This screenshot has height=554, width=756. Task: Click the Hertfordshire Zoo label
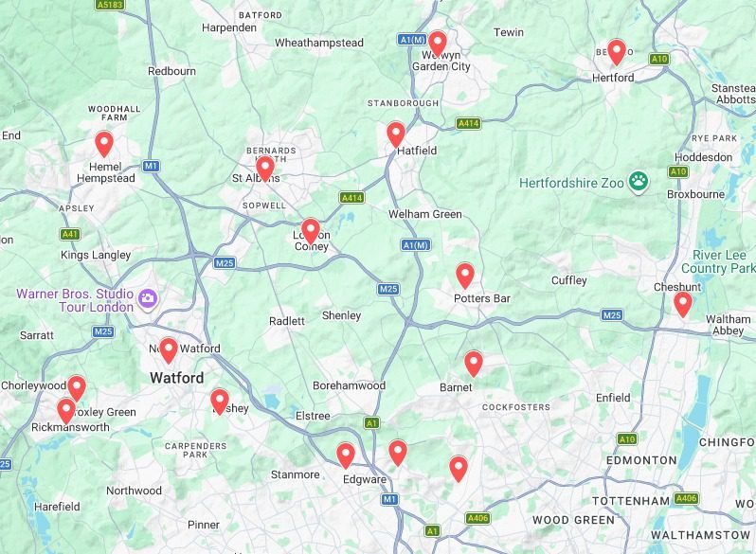click(x=571, y=183)
